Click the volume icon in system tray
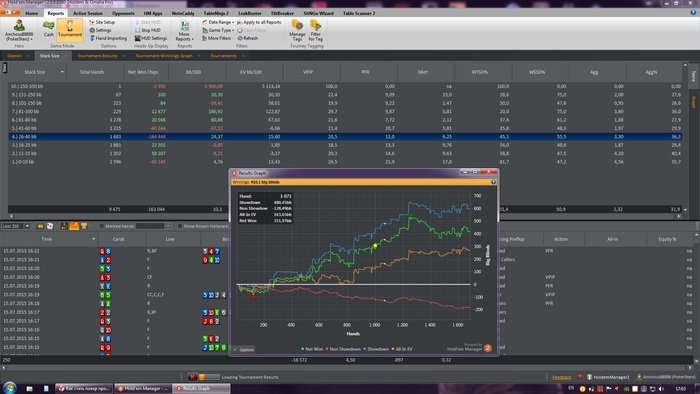Image resolution: width=700 pixels, height=394 pixels. click(x=661, y=389)
